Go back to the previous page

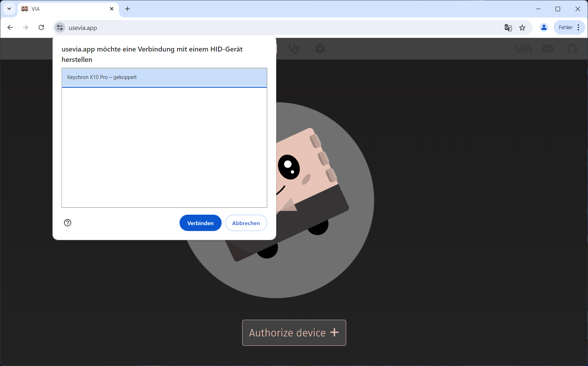10,27
